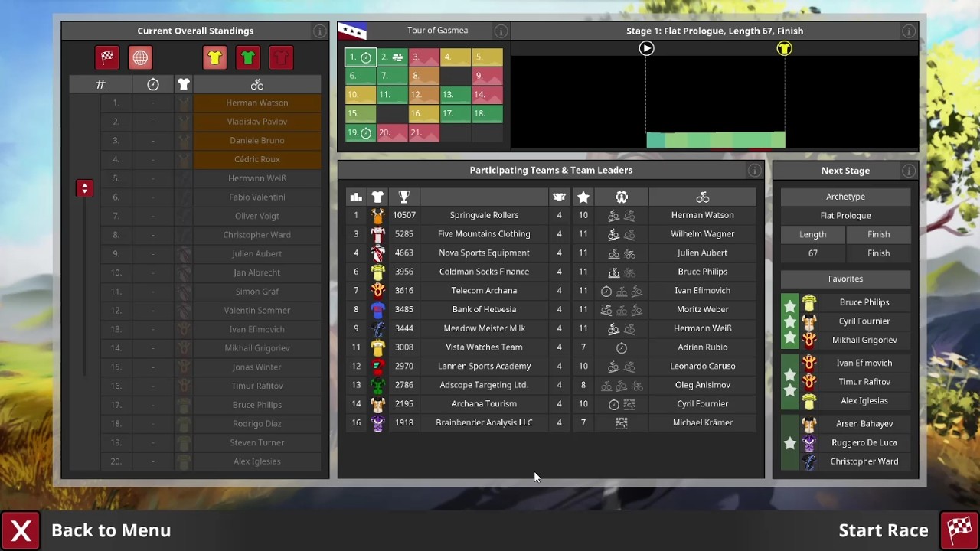This screenshot has height=551, width=980.
Task: Select favorite Bruce Philips
Action: (864, 302)
